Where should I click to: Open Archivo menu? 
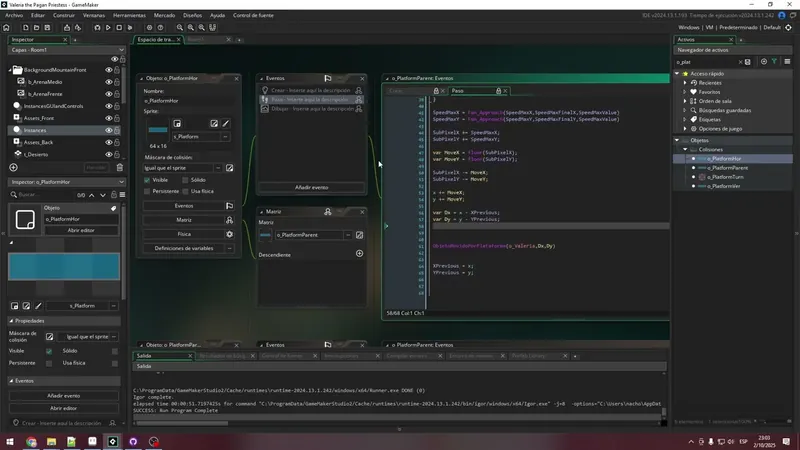point(14,15)
